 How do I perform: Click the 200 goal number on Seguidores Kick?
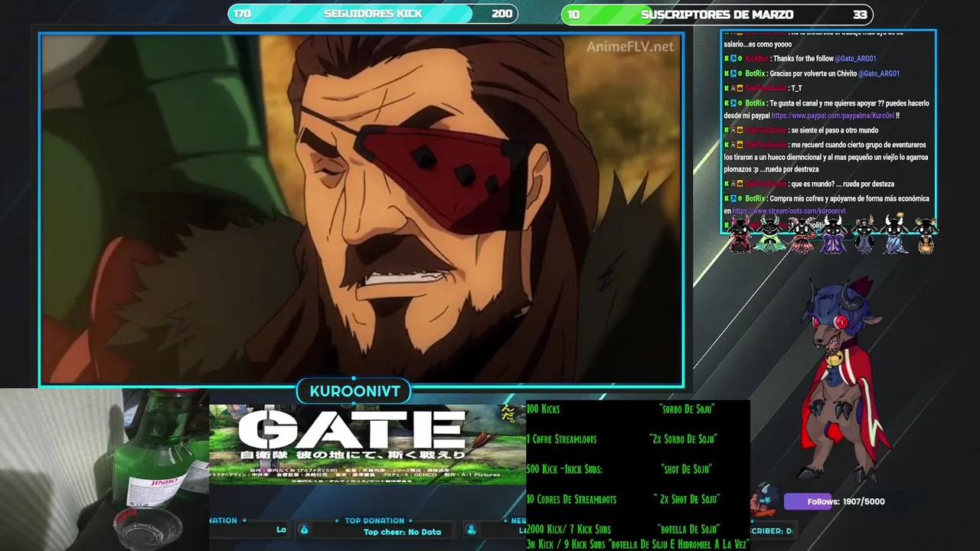click(502, 14)
